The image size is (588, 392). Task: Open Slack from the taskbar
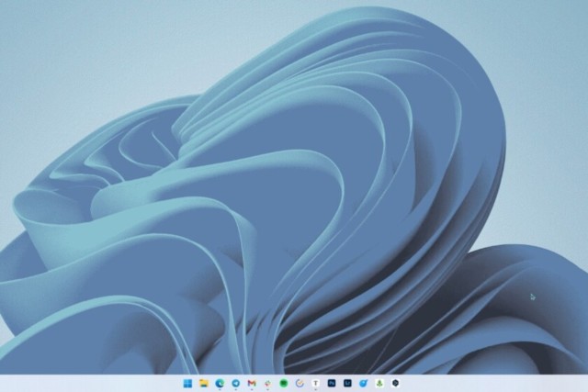click(267, 383)
